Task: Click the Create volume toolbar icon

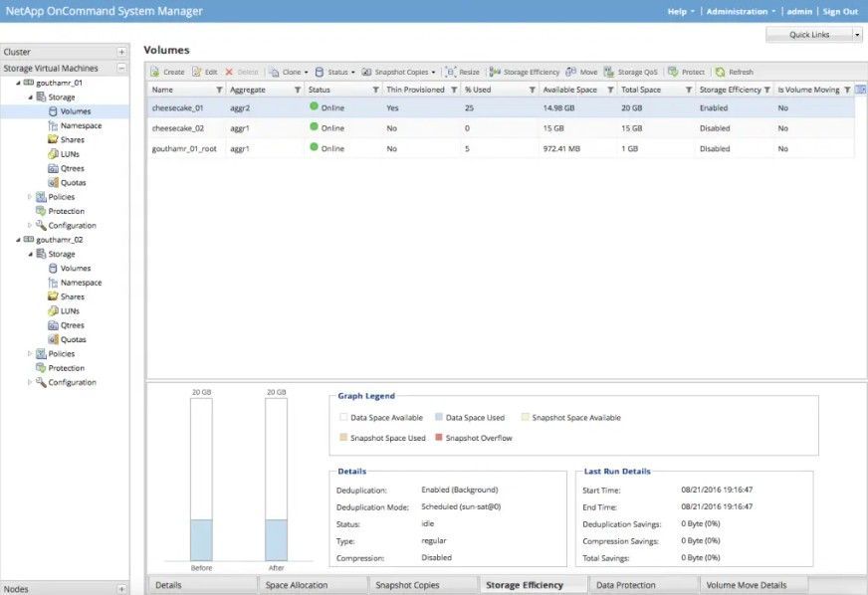Action: coord(156,73)
